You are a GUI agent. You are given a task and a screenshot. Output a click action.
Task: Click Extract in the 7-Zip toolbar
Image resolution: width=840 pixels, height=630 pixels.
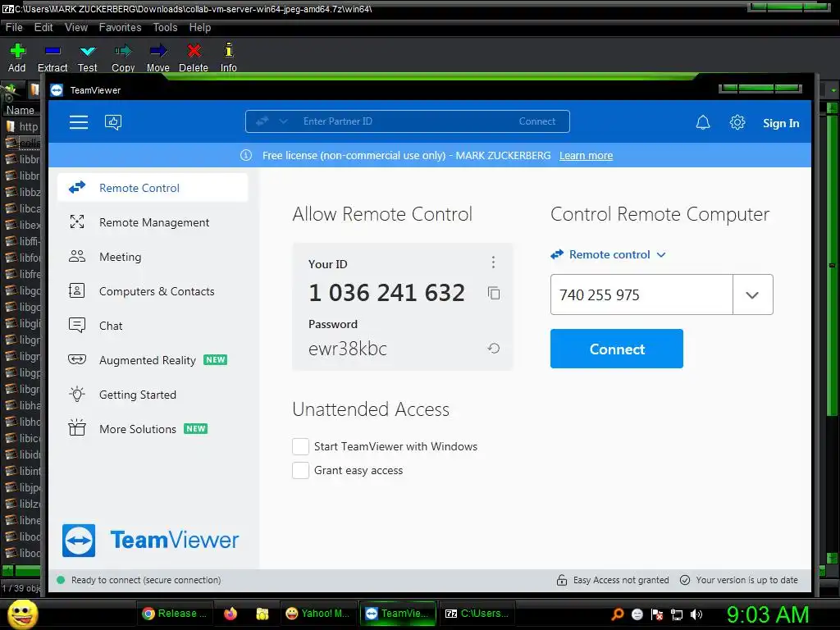[52, 57]
